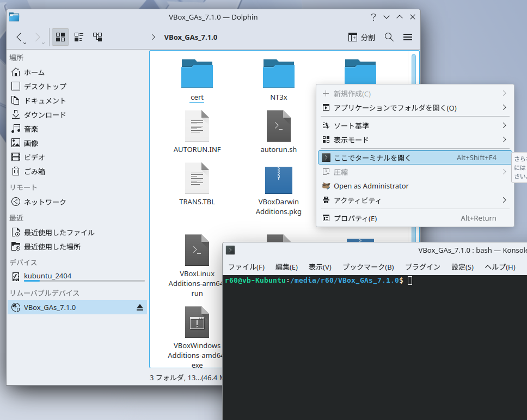Select the autorun.sh script file icon
527x420 pixels.
pyautogui.click(x=278, y=126)
